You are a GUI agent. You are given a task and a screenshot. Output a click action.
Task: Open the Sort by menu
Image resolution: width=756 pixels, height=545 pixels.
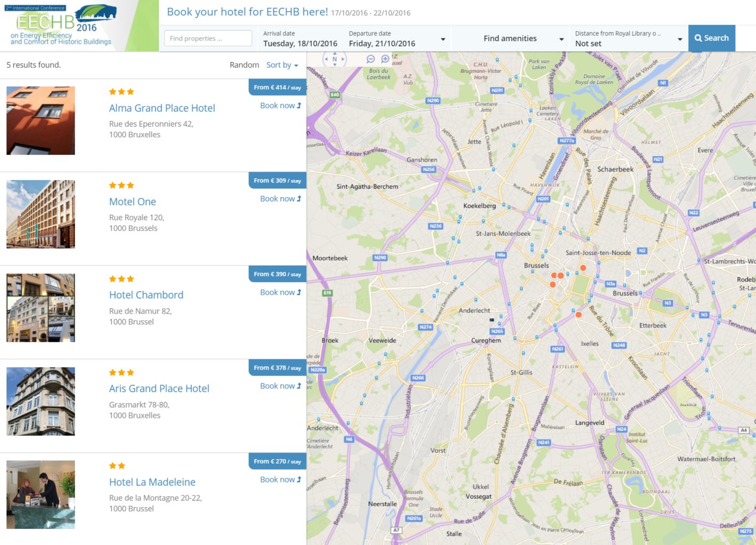[x=282, y=65]
